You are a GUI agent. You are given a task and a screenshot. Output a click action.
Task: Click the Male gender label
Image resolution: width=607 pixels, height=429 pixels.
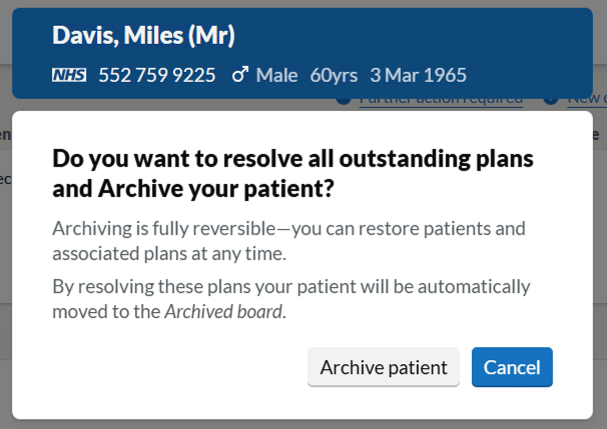pyautogui.click(x=277, y=75)
